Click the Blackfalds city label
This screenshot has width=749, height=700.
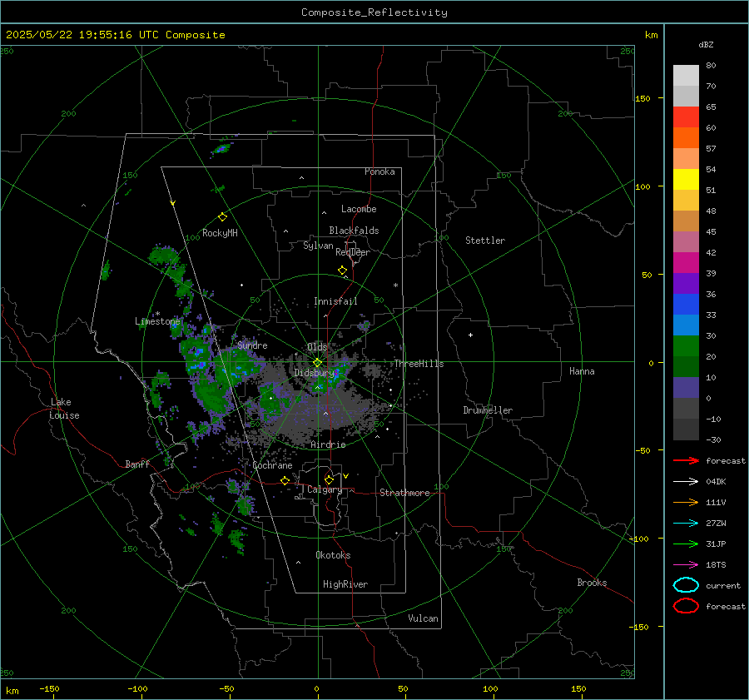[x=354, y=231]
